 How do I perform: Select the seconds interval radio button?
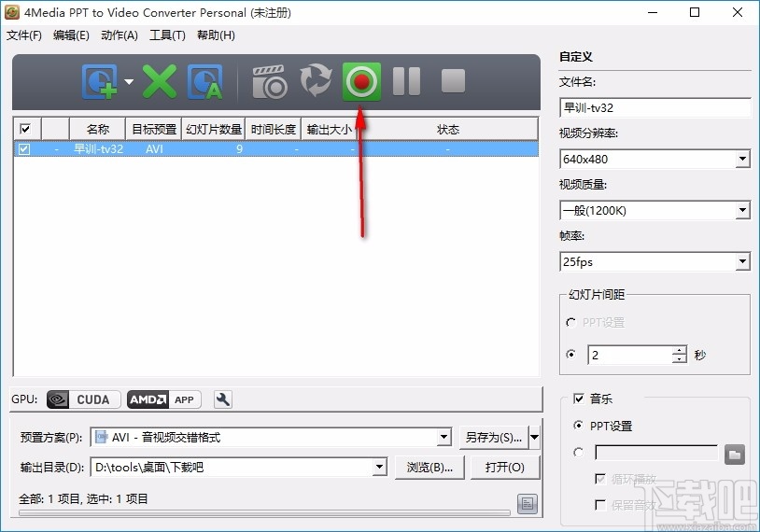[x=571, y=354]
